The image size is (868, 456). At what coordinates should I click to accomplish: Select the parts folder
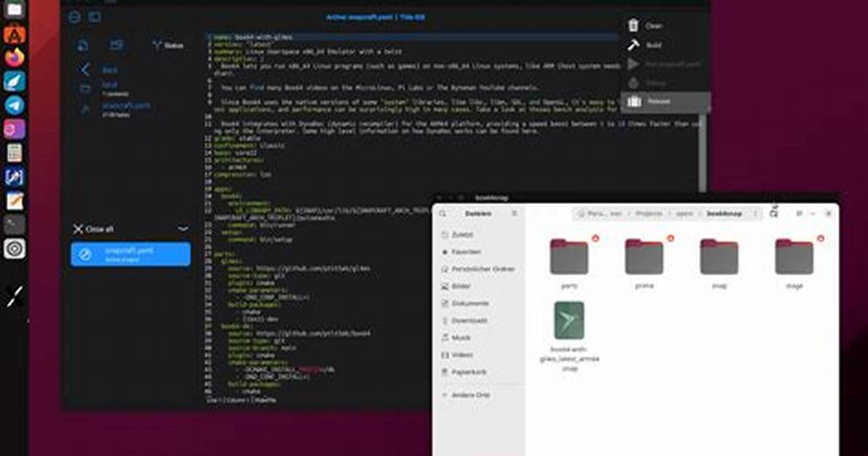pos(569,262)
